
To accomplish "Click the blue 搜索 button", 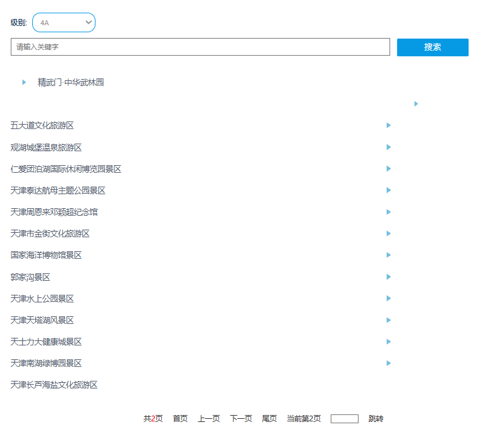I will point(433,47).
